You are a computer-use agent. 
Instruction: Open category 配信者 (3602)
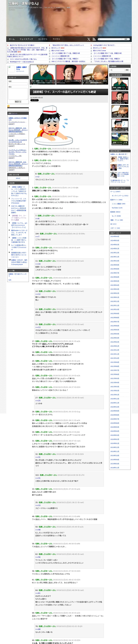[x=115, y=212]
